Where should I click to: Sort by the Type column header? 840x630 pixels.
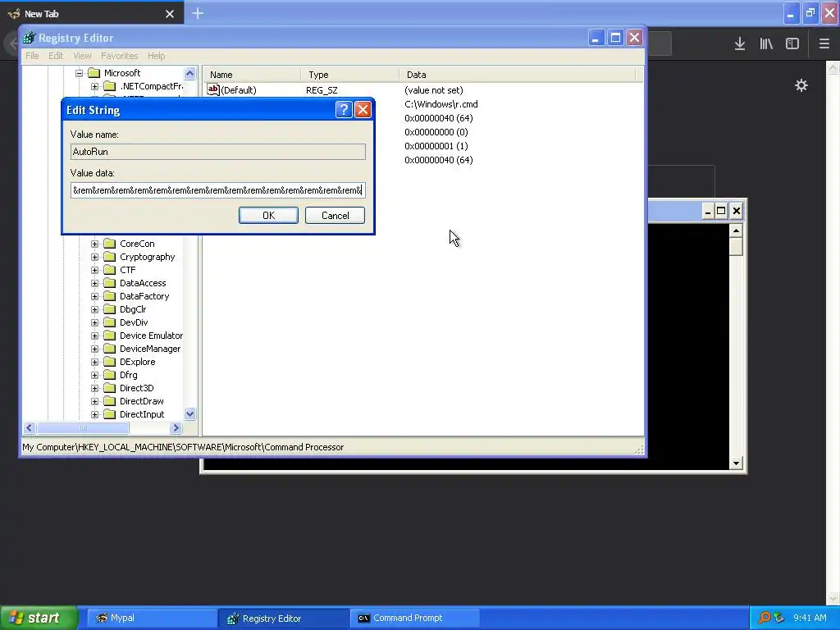click(x=349, y=75)
